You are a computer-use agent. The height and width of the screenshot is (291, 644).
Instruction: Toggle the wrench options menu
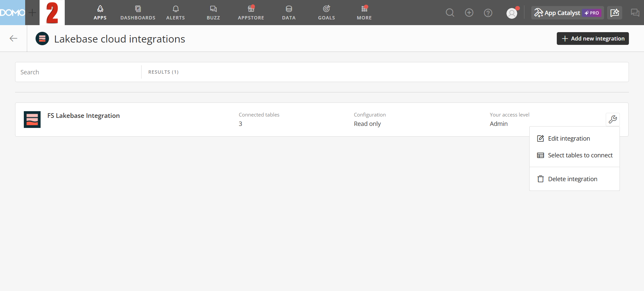point(613,119)
